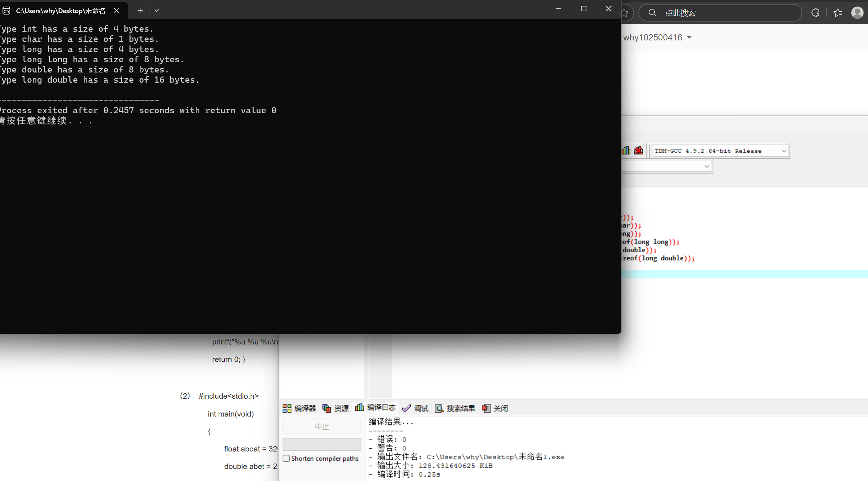Expand the why102500416 account dropdown

689,38
